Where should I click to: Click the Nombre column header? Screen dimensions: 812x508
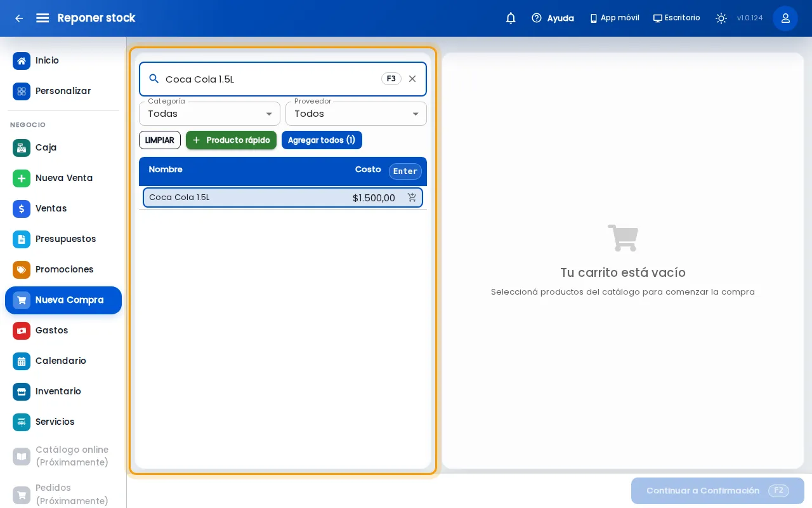click(166, 170)
